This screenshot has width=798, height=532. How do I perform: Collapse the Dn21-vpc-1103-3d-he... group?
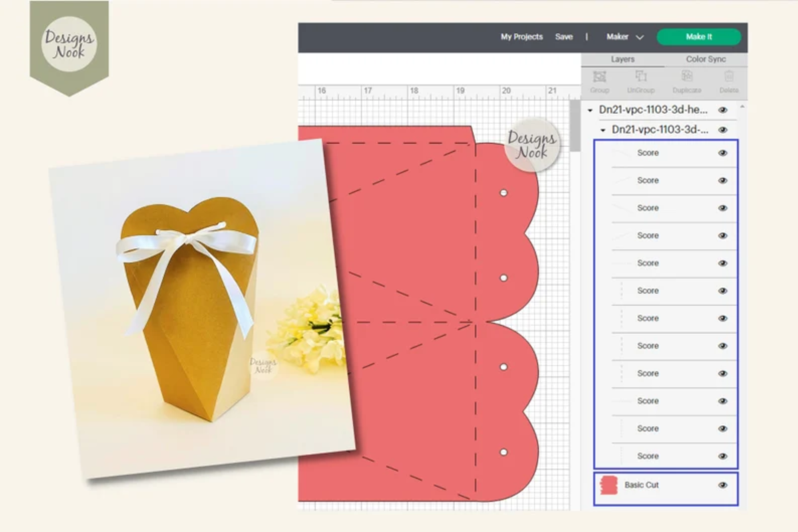pos(590,110)
